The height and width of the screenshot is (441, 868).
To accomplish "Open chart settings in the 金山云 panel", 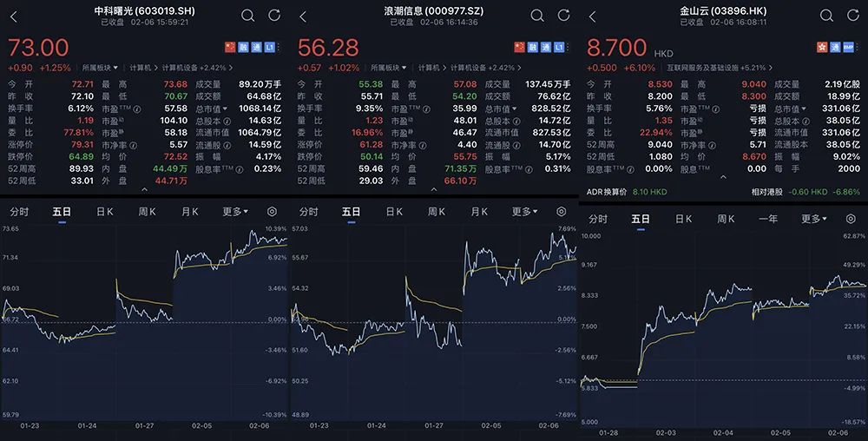I will coord(851,219).
